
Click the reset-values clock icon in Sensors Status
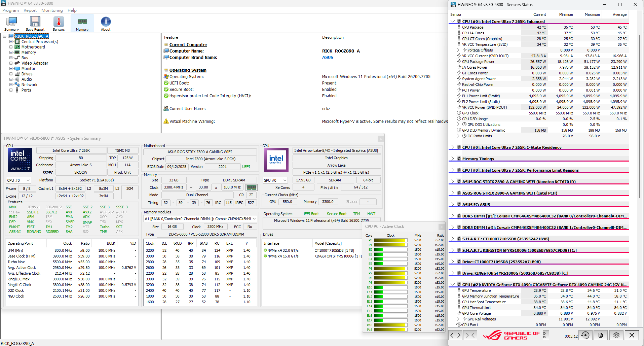[x=585, y=335]
